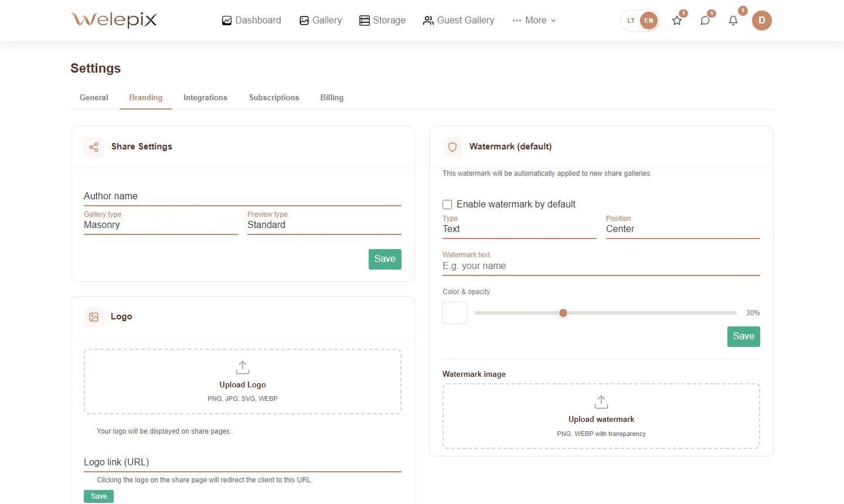Click the Watermark shield icon
Image resolution: width=844 pixels, height=504 pixels.
452,147
